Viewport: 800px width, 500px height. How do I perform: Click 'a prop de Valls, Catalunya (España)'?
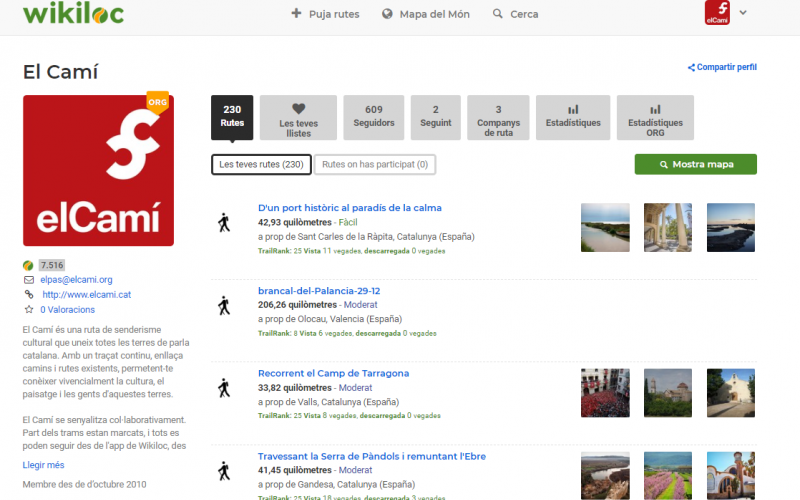pyautogui.click(x=329, y=402)
